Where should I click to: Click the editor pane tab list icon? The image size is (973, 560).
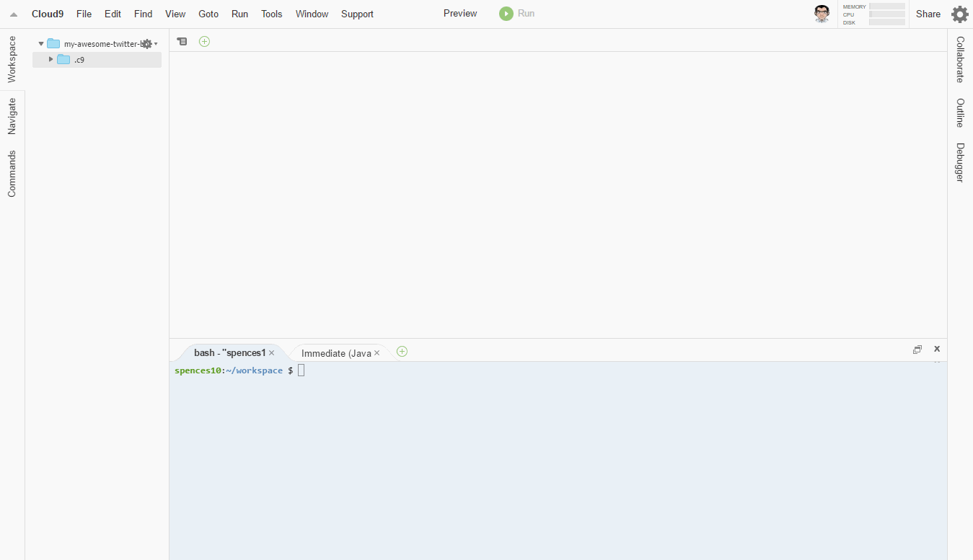tap(182, 42)
